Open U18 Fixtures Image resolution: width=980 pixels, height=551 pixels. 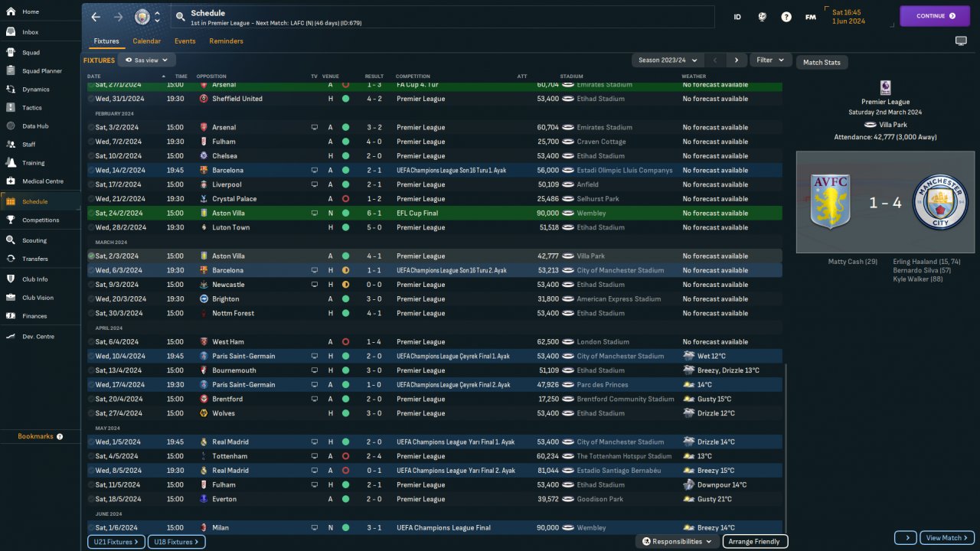(176, 542)
